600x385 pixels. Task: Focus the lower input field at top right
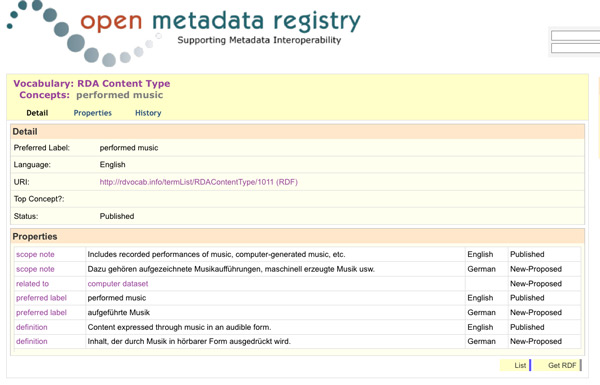point(576,48)
